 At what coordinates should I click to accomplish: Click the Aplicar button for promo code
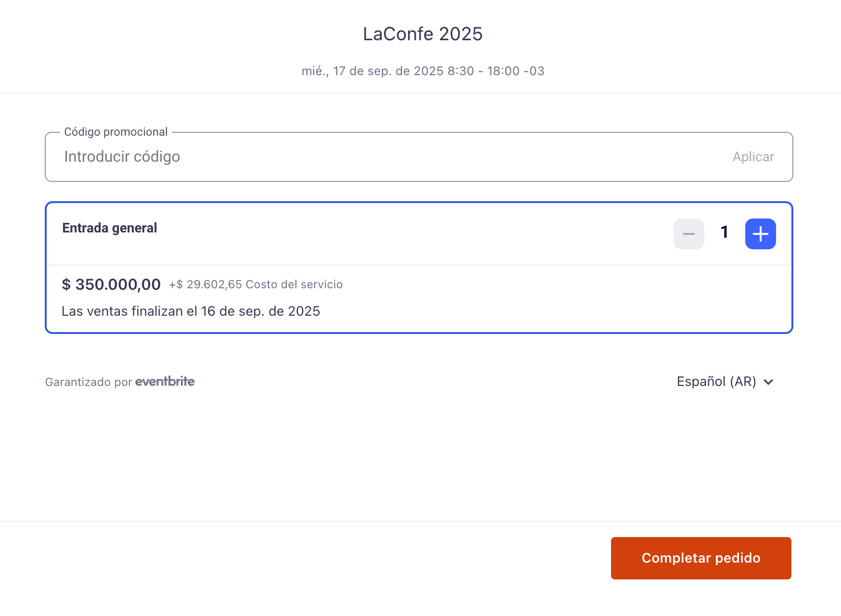753,157
